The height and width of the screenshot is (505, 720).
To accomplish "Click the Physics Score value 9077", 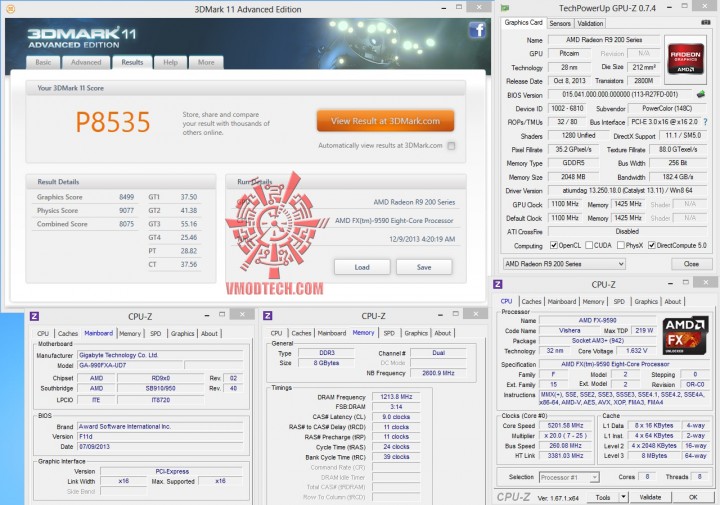I will click(126, 211).
